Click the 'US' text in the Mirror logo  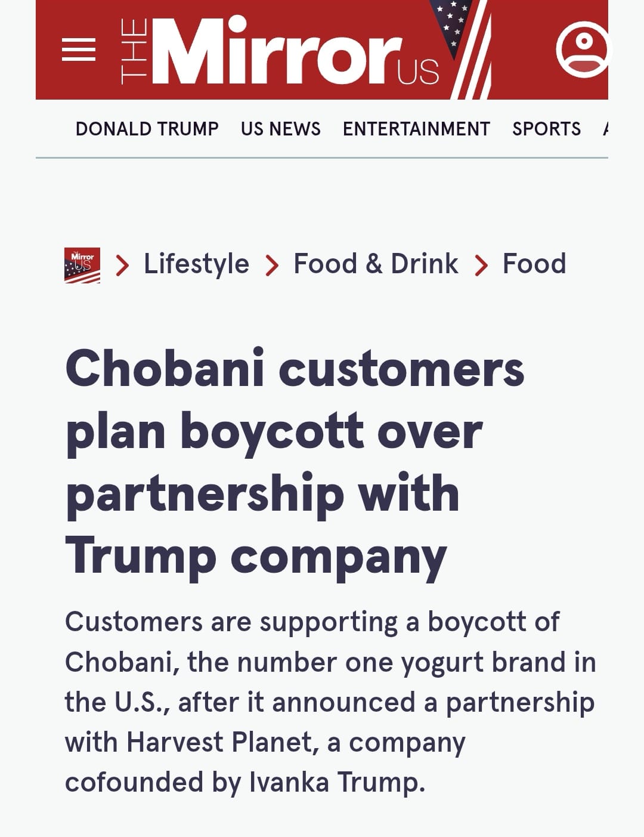pyautogui.click(x=419, y=72)
